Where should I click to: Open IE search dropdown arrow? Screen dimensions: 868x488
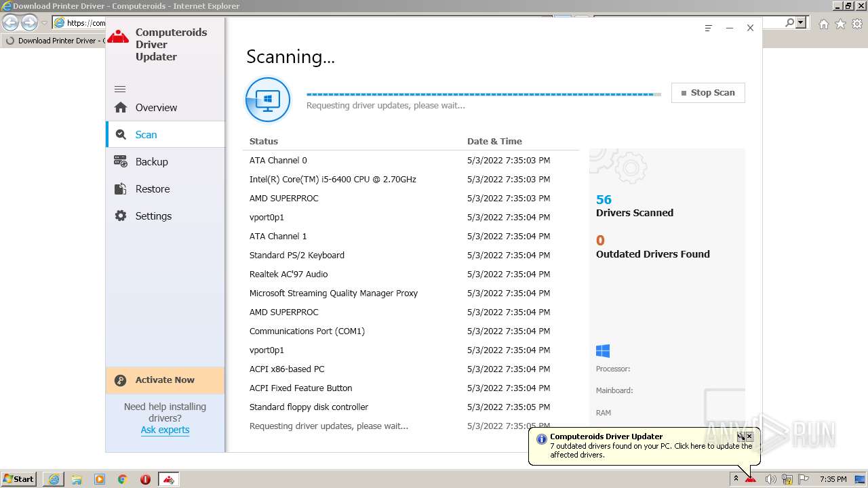[x=801, y=22]
